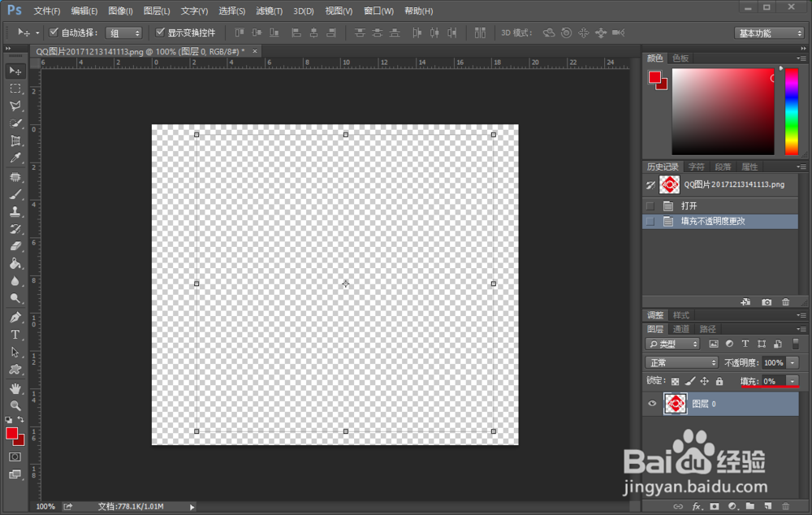Toggle history brush source for 填充不透明度更改
This screenshot has height=515, width=812.
tap(650, 221)
